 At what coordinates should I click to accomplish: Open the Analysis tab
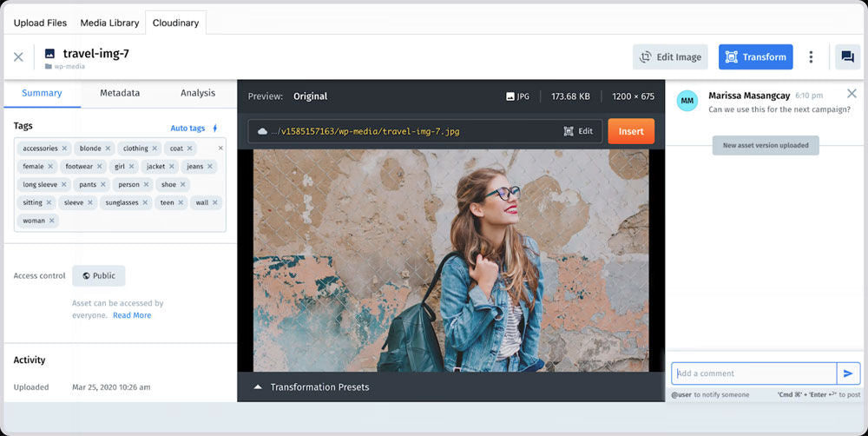tap(198, 93)
